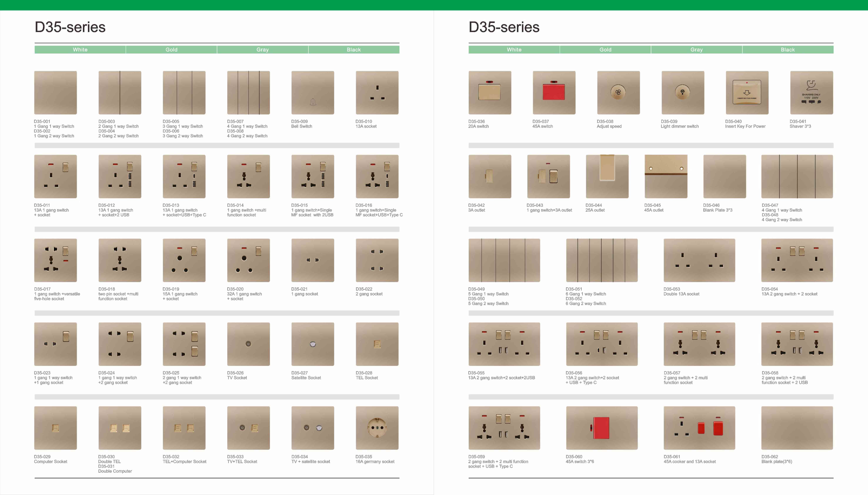Viewport: 868px width, 495px height.
Task: Open the D35-044 25A outlet image
Action: [x=607, y=176]
